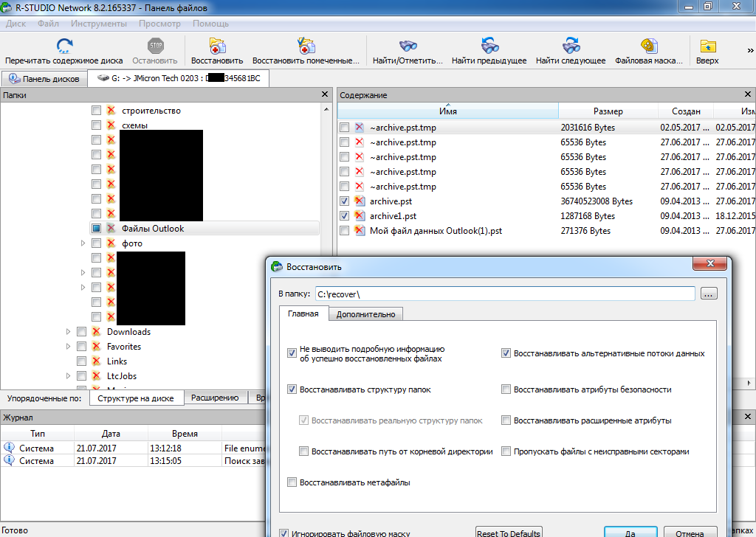Image resolution: width=756 pixels, height=537 pixels.
Task: Click the Отмена button
Action: click(690, 533)
